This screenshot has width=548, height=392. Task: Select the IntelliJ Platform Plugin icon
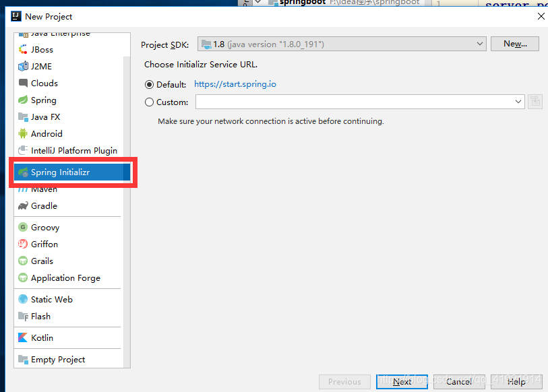click(23, 150)
